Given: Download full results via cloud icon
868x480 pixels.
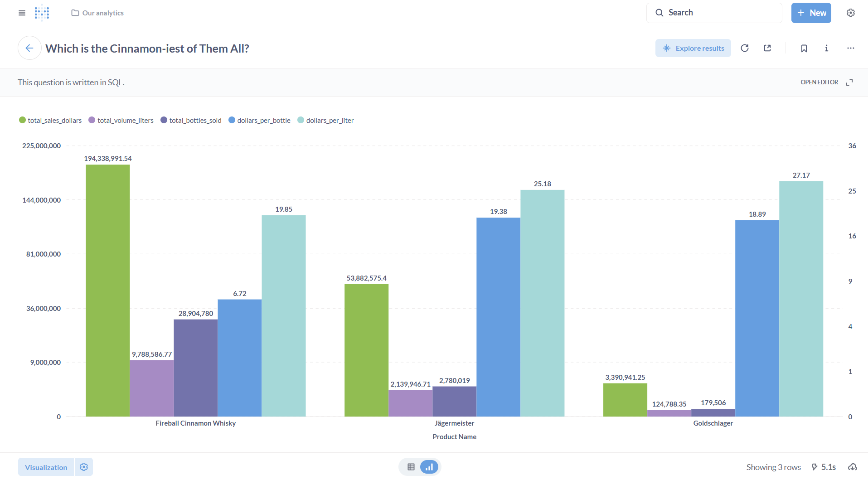Looking at the screenshot, I should [853, 467].
